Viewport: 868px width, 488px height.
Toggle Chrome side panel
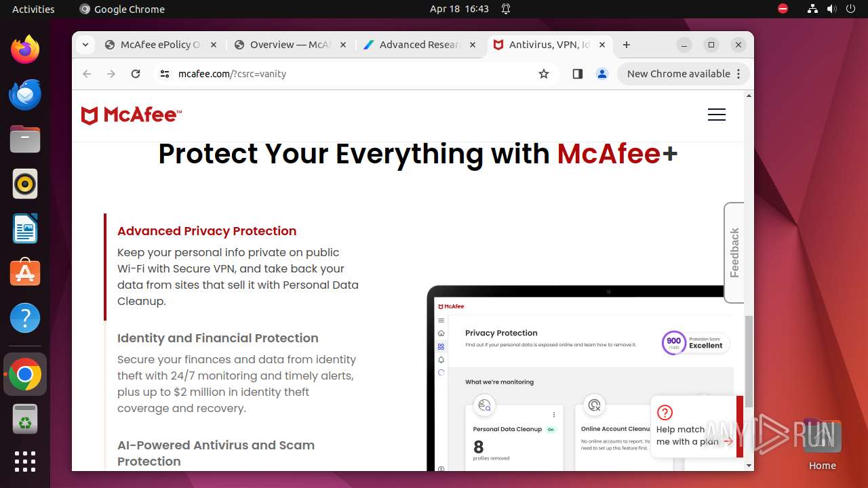tap(577, 74)
